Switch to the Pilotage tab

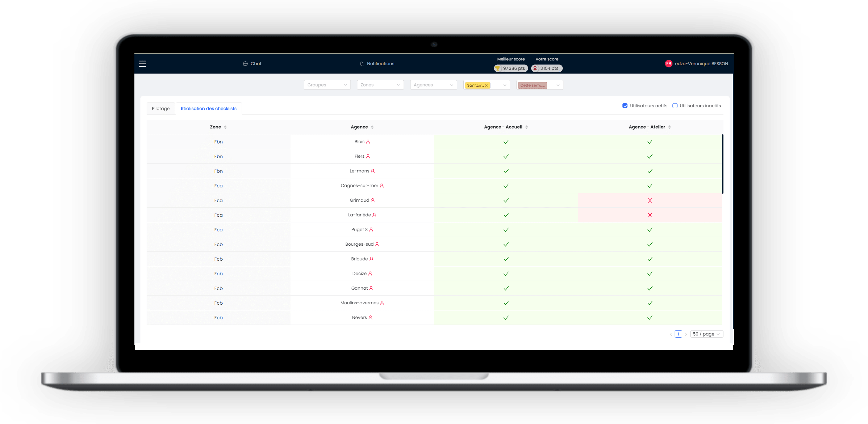(161, 109)
